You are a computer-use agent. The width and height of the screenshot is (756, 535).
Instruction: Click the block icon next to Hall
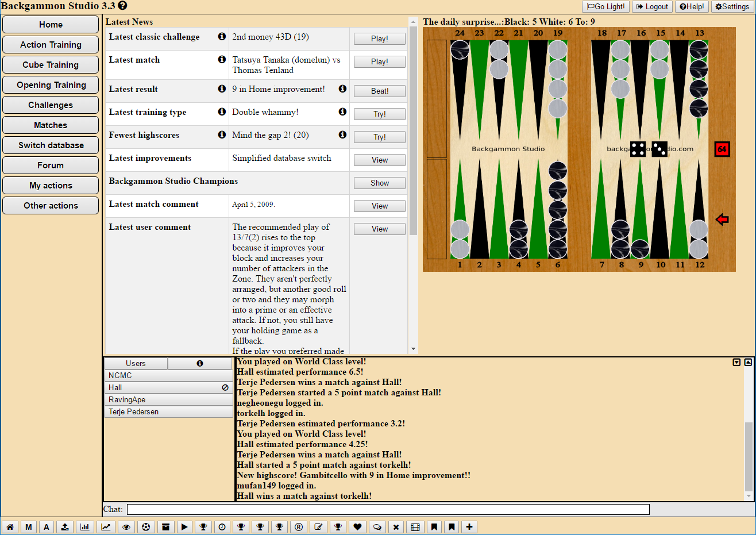pos(225,387)
